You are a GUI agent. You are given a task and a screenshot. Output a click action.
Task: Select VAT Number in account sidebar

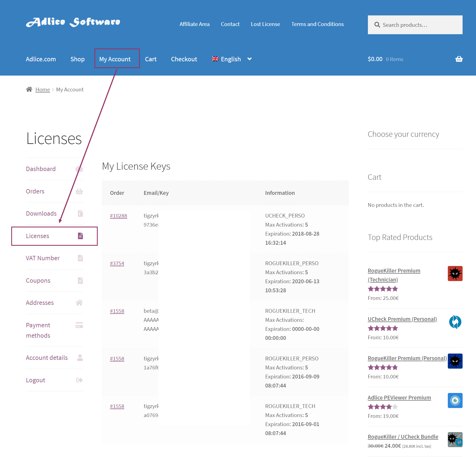tap(43, 258)
